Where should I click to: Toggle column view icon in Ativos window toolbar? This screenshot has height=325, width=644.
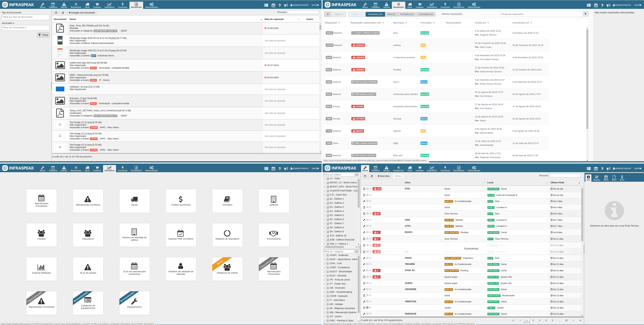point(365,176)
